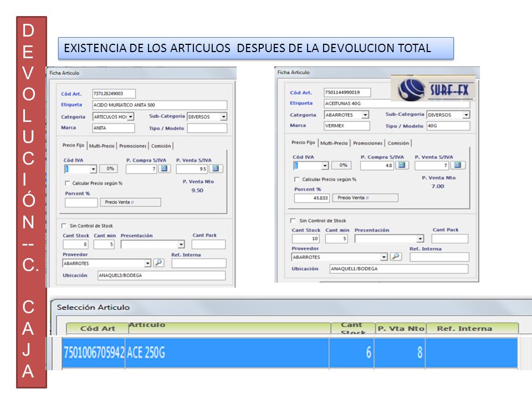Click calculator icon beside P. Venta in right Ficha
The height and width of the screenshot is (399, 532).
[458, 165]
